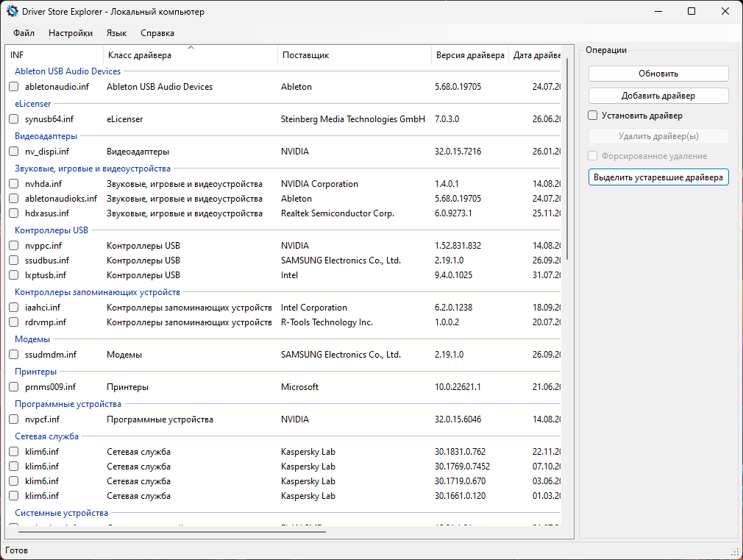Check the abletonaudio.inf driver checkbox
The height and width of the screenshot is (560, 743).
pos(14,87)
